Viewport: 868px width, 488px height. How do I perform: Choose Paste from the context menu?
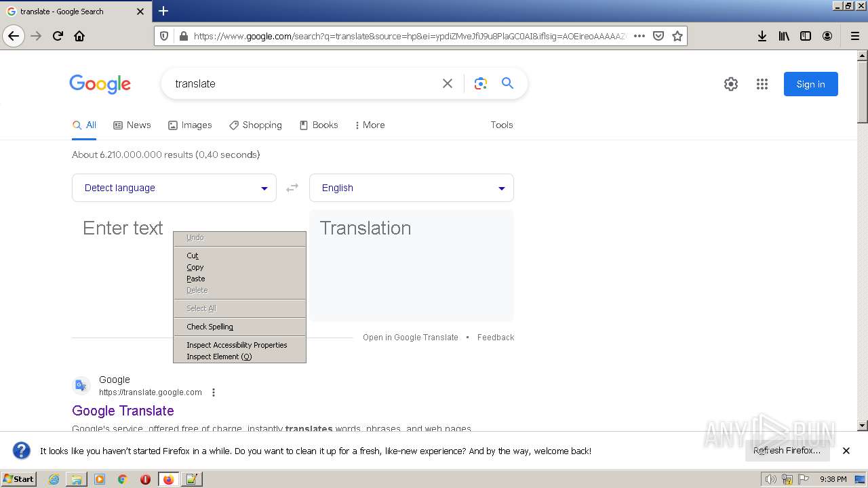click(x=239, y=279)
